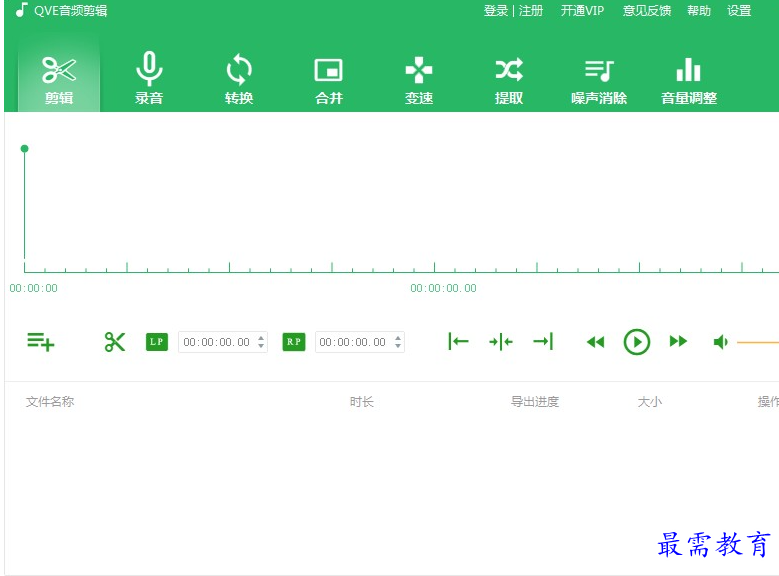Open the 帮助 help menu
The width and height of the screenshot is (779, 576).
(699, 10)
